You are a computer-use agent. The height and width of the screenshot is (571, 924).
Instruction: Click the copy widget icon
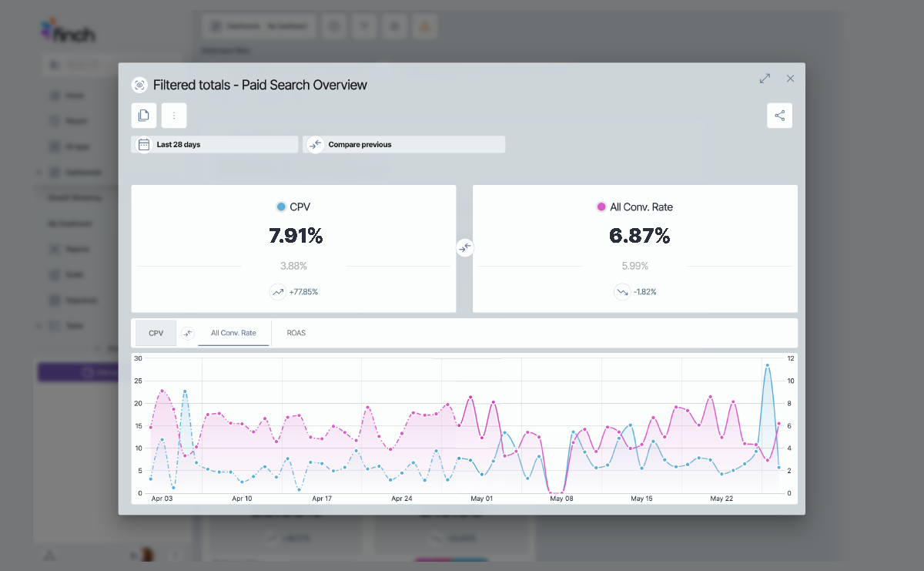point(144,116)
